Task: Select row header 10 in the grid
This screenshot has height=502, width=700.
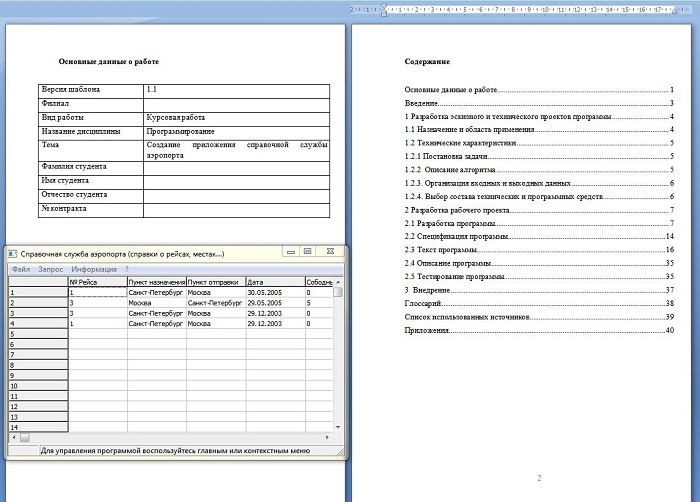Action: pyautogui.click(x=38, y=385)
